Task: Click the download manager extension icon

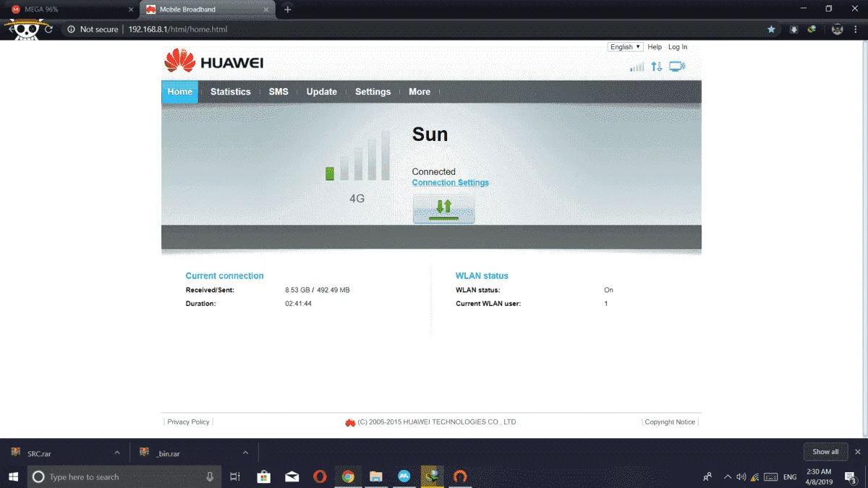Action: 793,30
